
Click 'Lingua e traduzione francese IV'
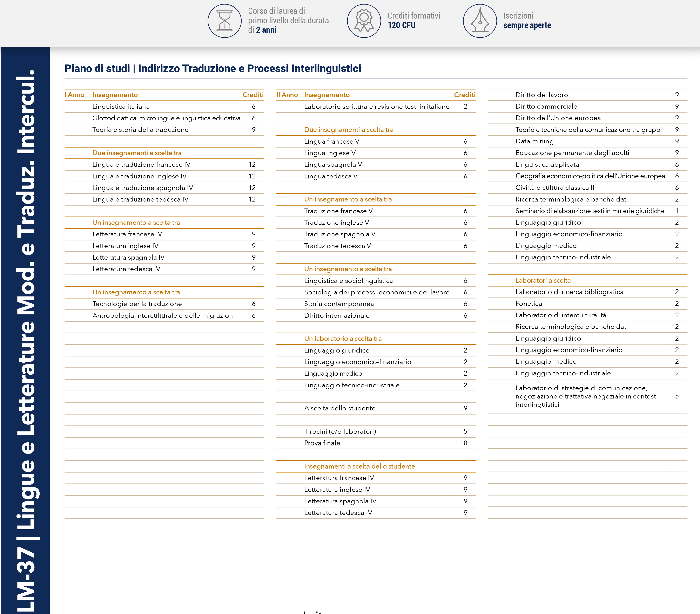(141, 165)
